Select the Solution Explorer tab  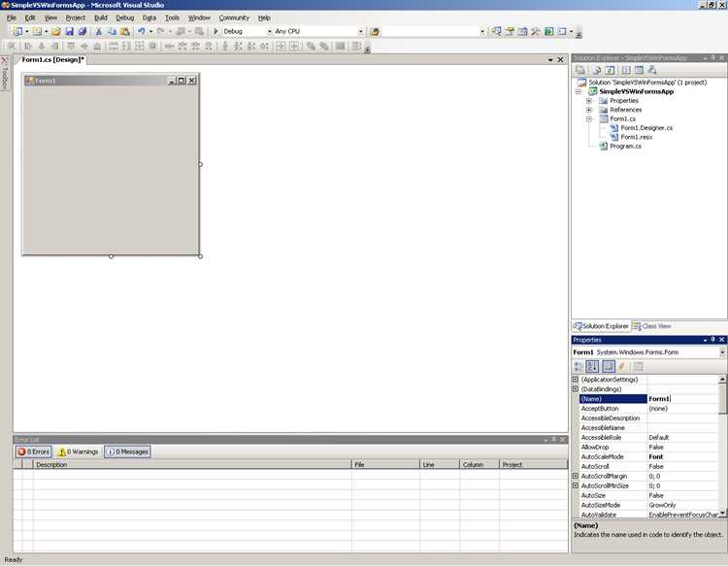click(601, 326)
